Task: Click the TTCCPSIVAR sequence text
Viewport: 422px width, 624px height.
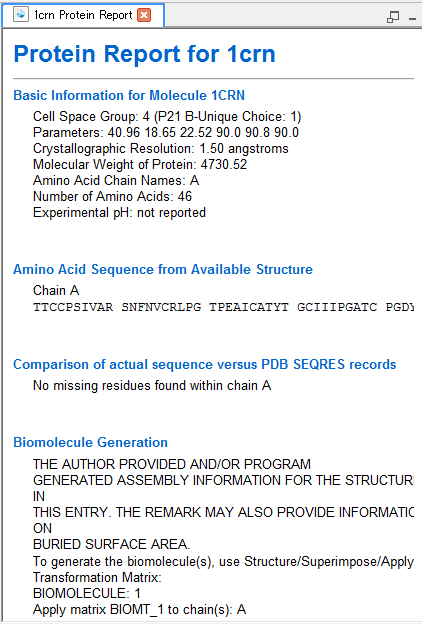Action: point(73,307)
